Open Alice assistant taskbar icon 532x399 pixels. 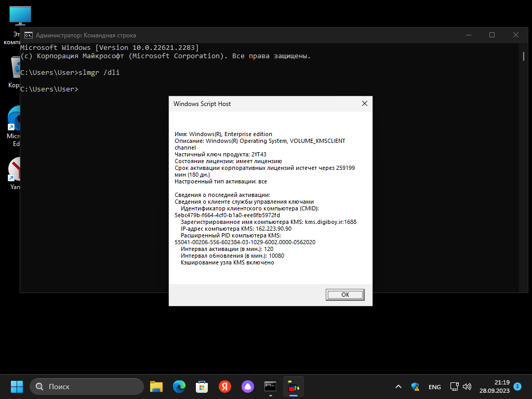(248, 387)
